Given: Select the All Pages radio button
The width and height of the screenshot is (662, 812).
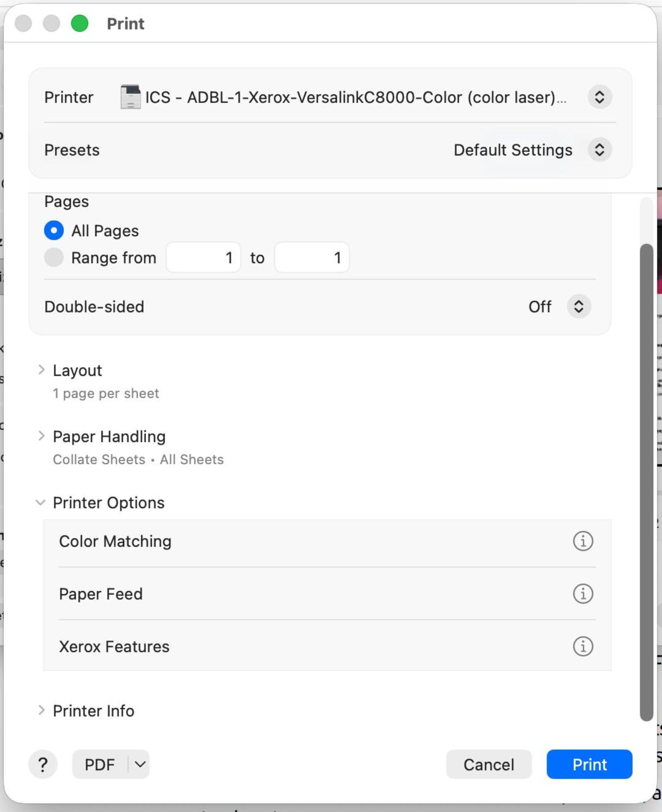Looking at the screenshot, I should pos(54,230).
